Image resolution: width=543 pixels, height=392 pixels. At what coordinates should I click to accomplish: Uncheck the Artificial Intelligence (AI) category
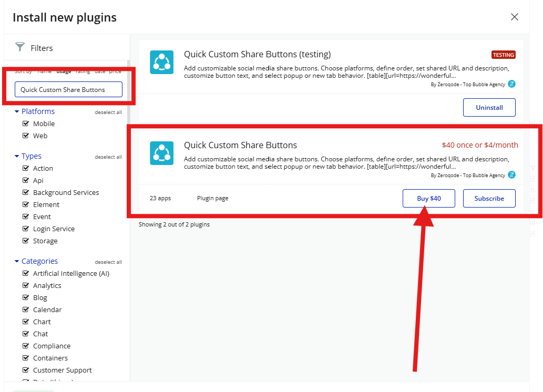tap(26, 274)
